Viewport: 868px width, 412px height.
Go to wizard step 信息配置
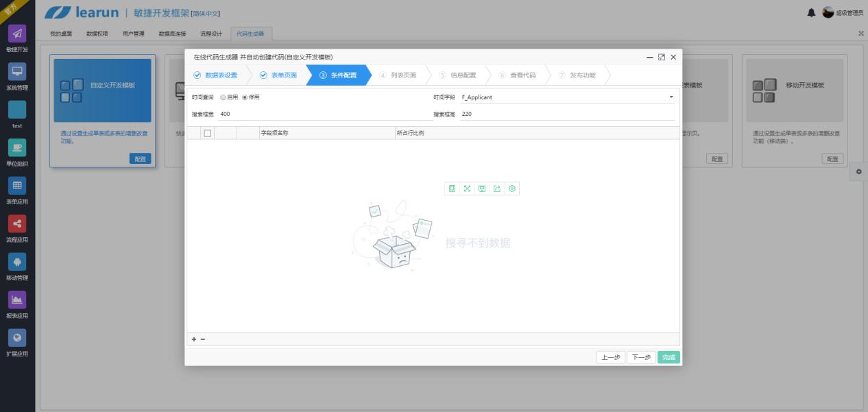(x=457, y=75)
